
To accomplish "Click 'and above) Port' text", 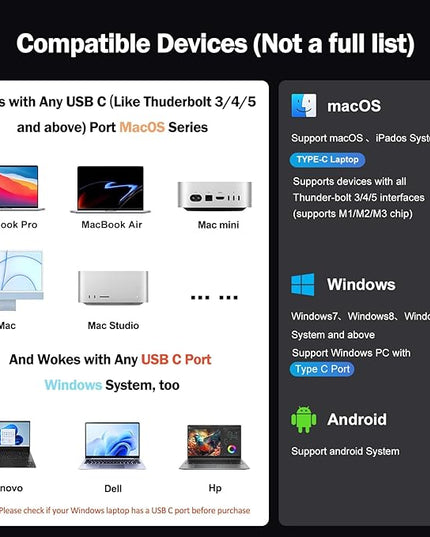I will [x=66, y=127].
